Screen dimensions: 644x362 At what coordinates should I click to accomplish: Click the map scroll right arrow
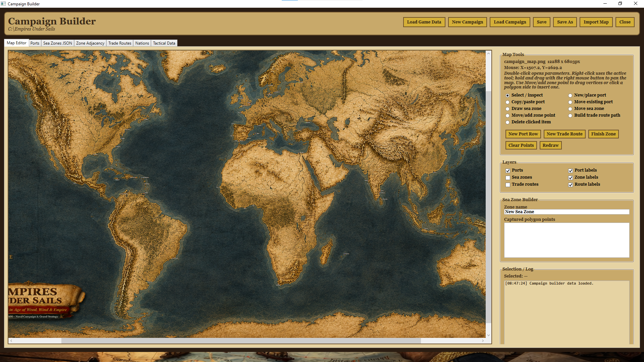483,341
